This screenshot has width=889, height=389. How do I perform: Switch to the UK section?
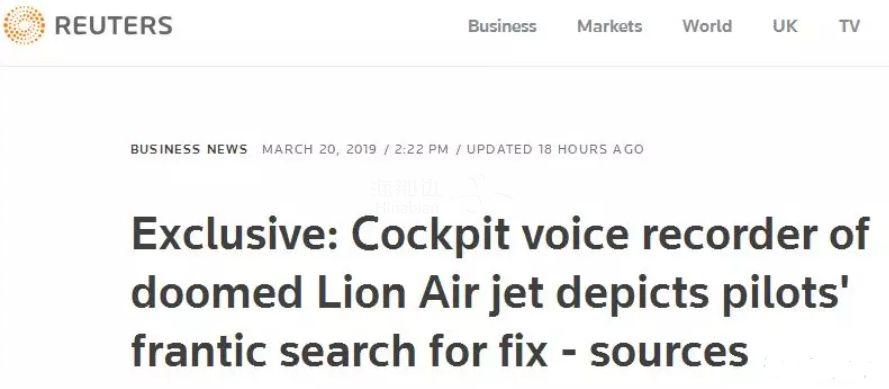click(785, 26)
